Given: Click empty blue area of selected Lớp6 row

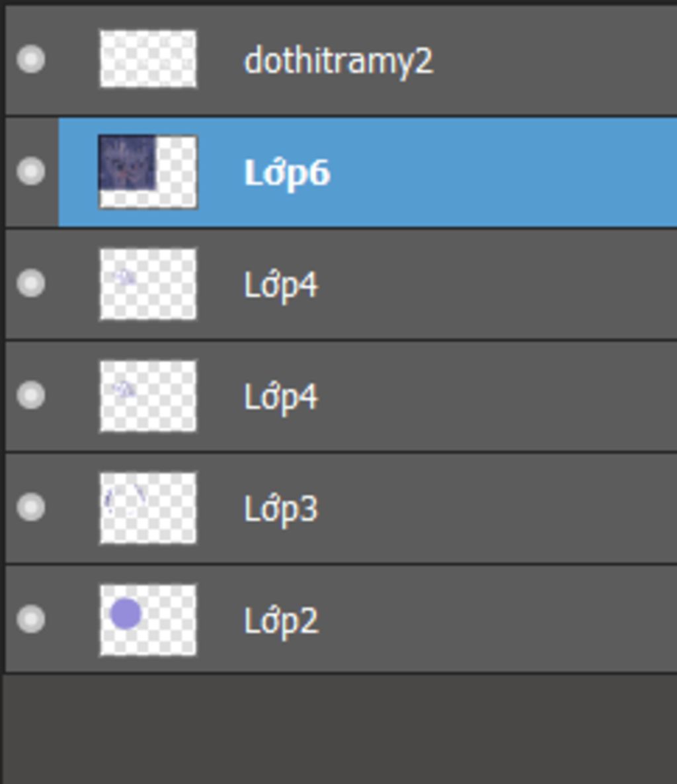Looking at the screenshot, I should (500, 173).
